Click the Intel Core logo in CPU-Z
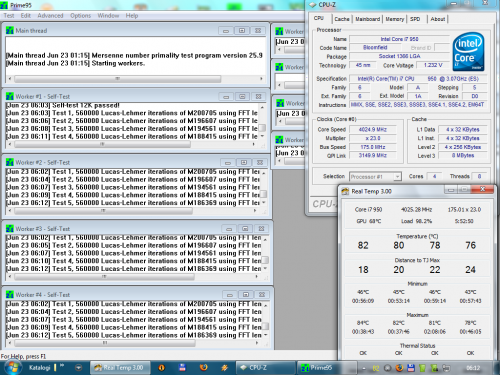This screenshot has width=500, height=375. pos(468,51)
